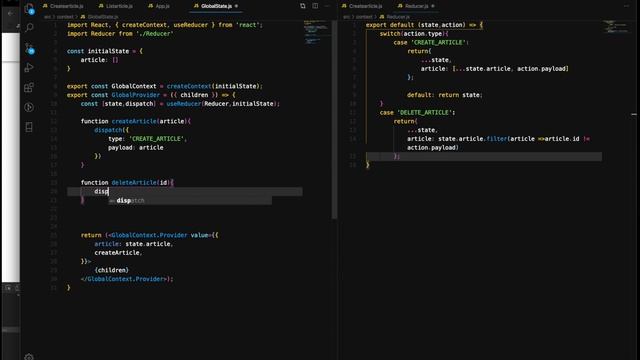The width and height of the screenshot is (640, 360).
Task: Accept the dispatch autocomplete suggestion
Action: pos(190,200)
